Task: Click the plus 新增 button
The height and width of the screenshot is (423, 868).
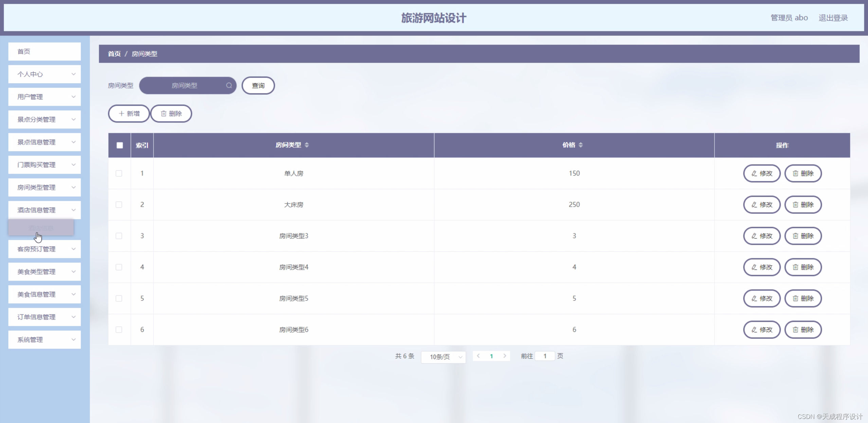Action: pyautogui.click(x=129, y=114)
